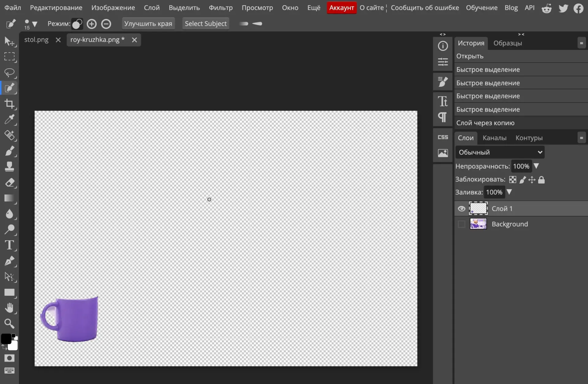Select the Pen tool
This screenshot has height=384, width=588.
click(9, 261)
